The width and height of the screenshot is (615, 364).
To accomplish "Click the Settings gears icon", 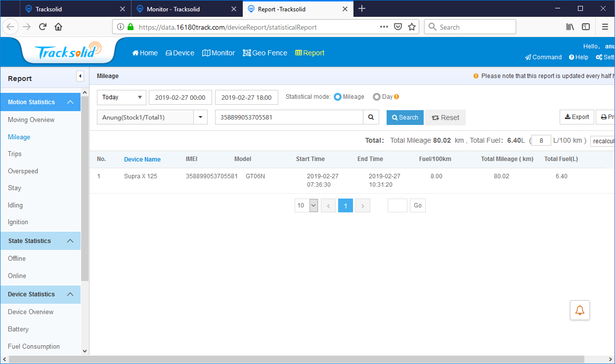I will (599, 57).
